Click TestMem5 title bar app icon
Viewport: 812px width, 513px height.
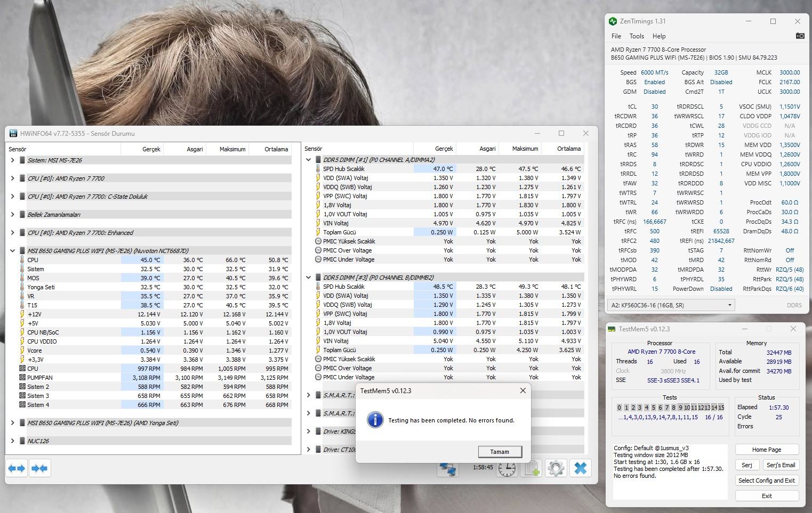point(612,329)
